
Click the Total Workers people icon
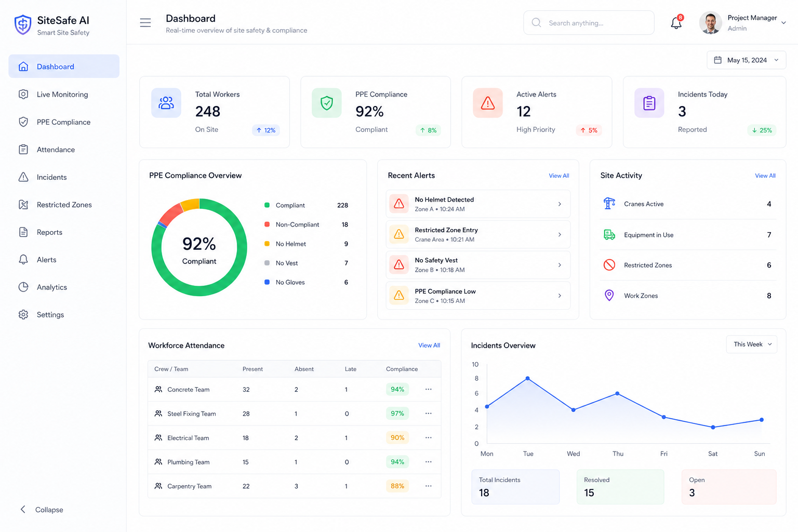[x=166, y=103]
